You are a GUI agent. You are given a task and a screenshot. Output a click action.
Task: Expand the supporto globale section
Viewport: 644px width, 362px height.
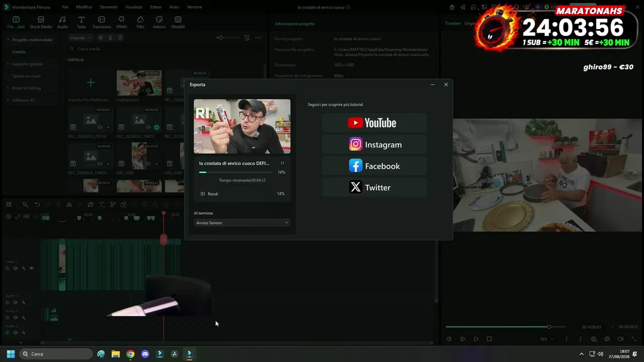pos(8,64)
